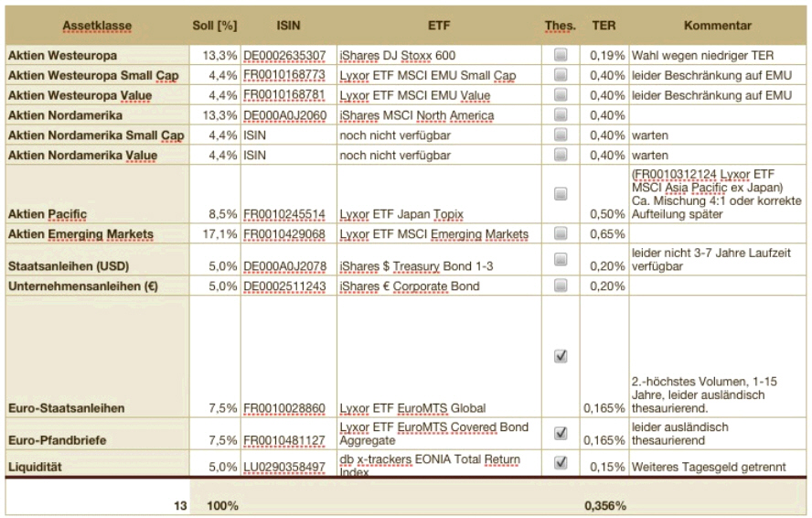Uncheck Thes. box for Euro-Pfandbriefe
Screen dimensions: 812x518
pyautogui.click(x=561, y=433)
